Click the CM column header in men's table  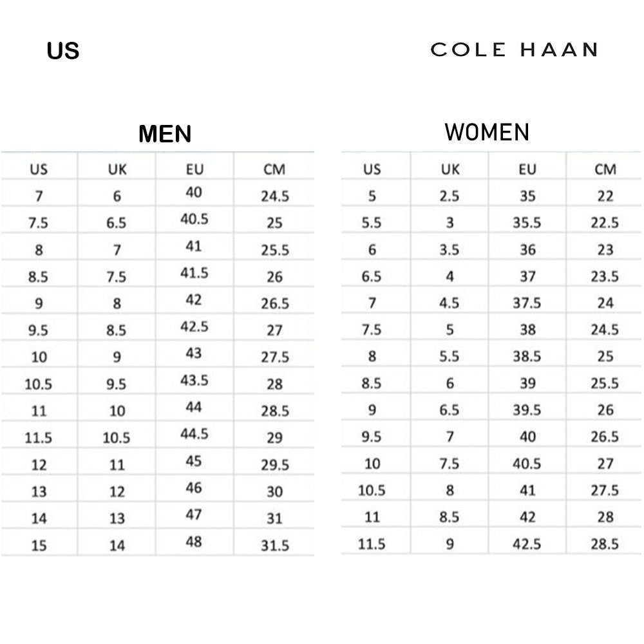[274, 170]
